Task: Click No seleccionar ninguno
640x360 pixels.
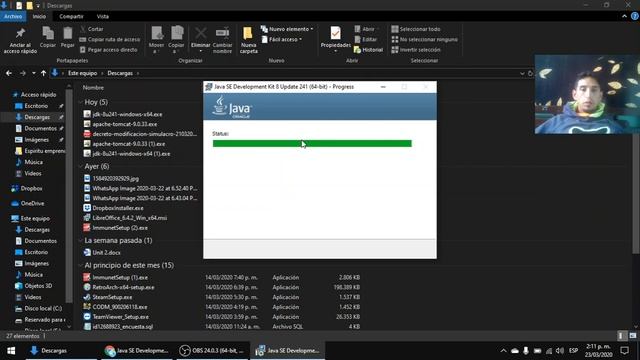Action: (x=424, y=40)
